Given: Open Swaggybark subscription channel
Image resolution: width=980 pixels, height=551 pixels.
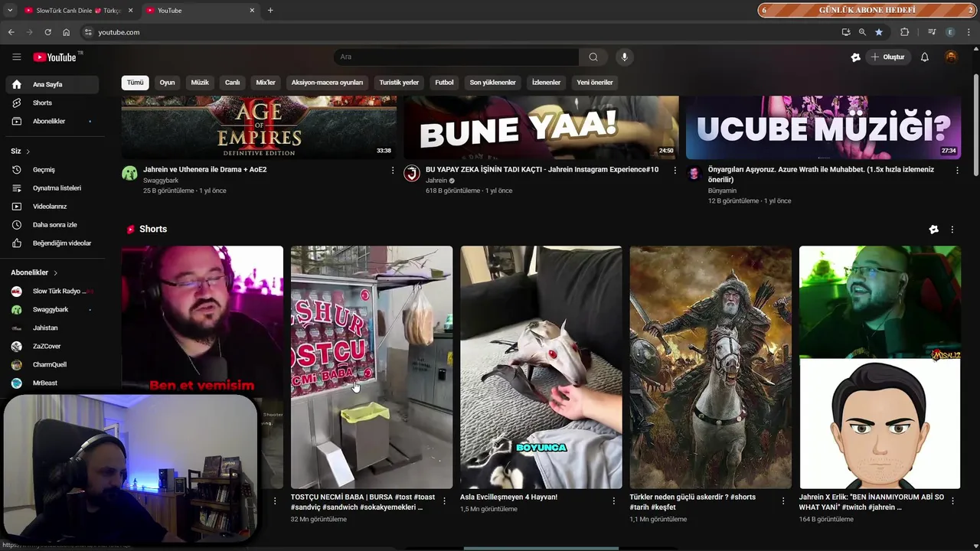Looking at the screenshot, I should [52, 309].
